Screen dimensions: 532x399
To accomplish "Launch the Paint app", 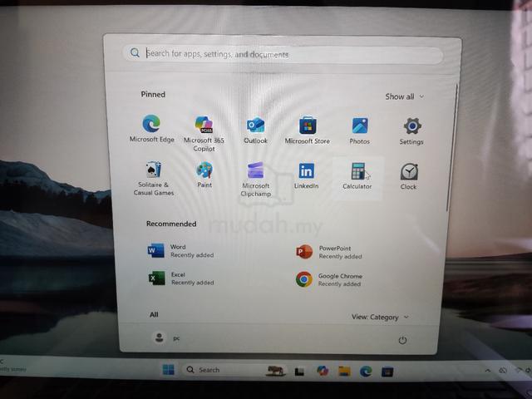I will (x=204, y=175).
